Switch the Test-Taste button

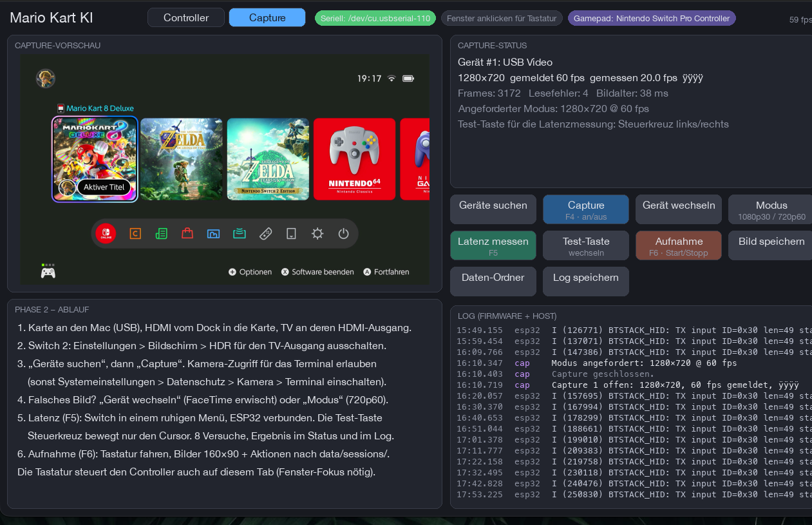pyautogui.click(x=586, y=246)
